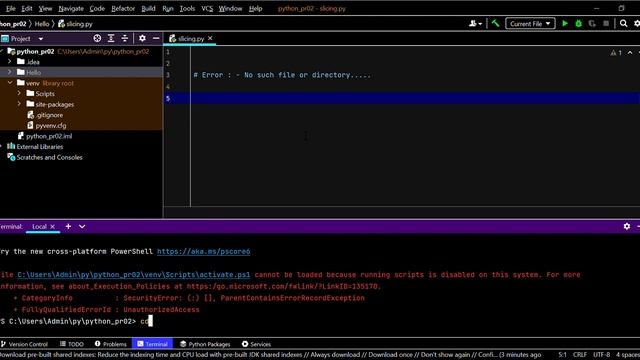Open the Problems tool window
The image size is (640, 360).
tap(111, 344)
